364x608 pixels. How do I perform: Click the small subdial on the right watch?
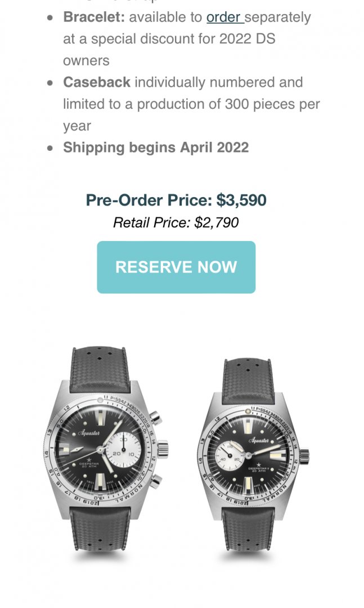click(229, 454)
